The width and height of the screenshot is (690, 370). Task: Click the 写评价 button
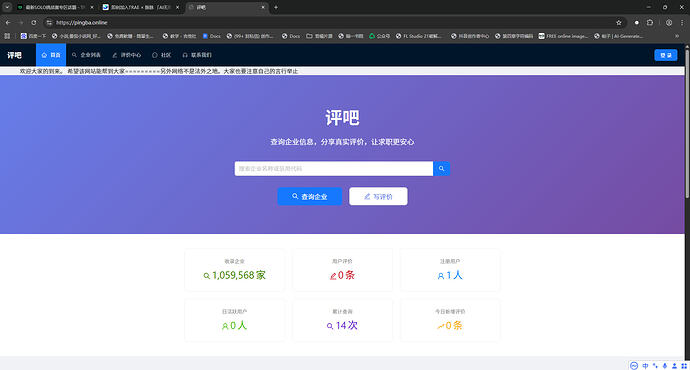click(378, 196)
